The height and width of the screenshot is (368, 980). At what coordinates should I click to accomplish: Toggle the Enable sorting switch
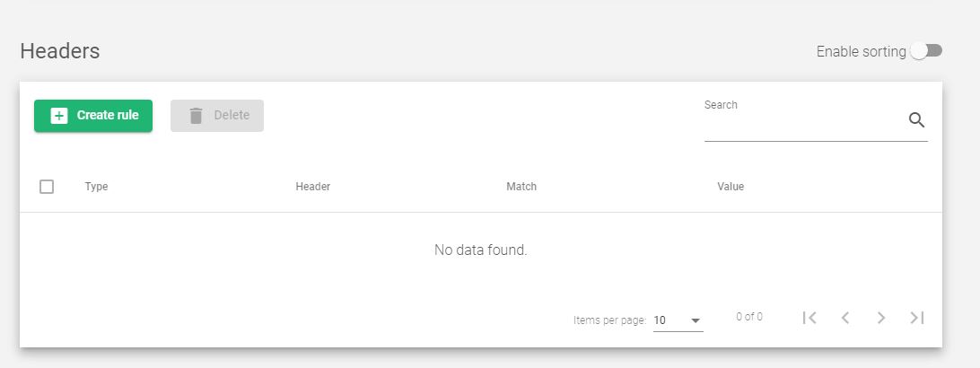pyautogui.click(x=926, y=51)
